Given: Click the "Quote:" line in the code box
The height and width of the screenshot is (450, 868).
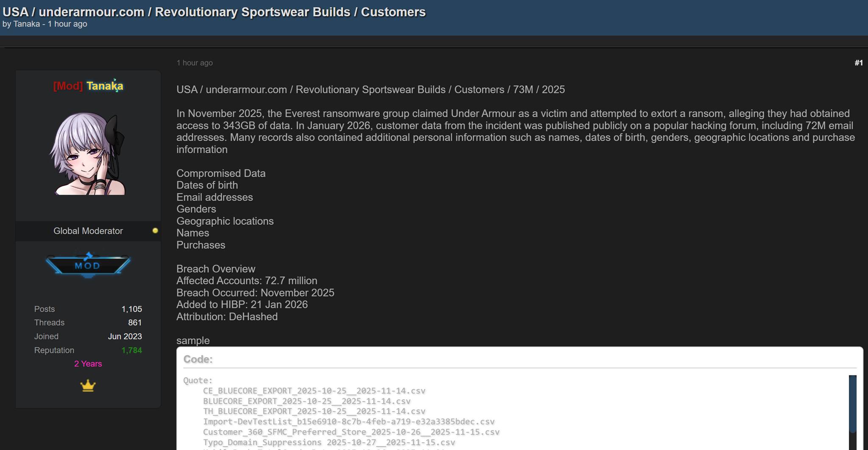Looking at the screenshot, I should click(x=198, y=380).
